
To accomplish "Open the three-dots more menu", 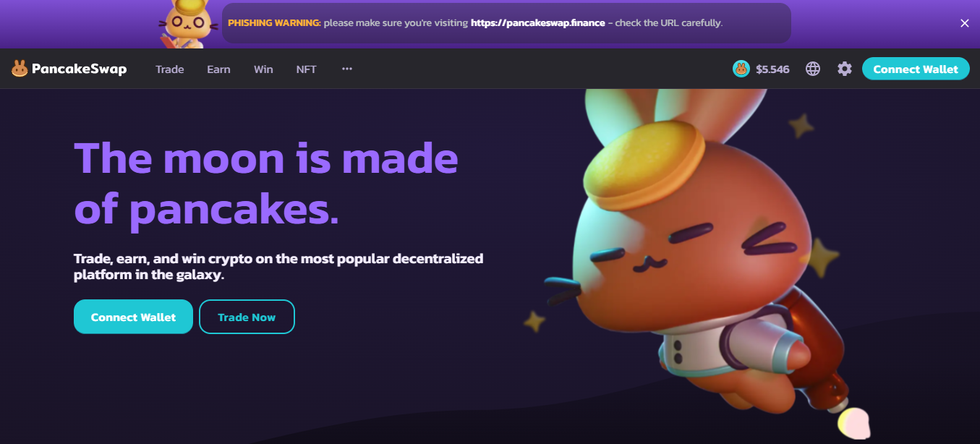I will click(x=347, y=69).
